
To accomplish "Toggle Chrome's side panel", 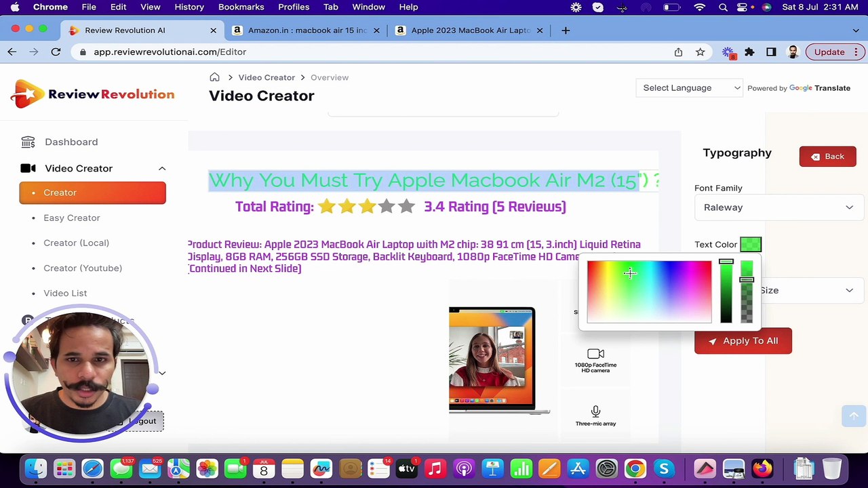I will (771, 52).
